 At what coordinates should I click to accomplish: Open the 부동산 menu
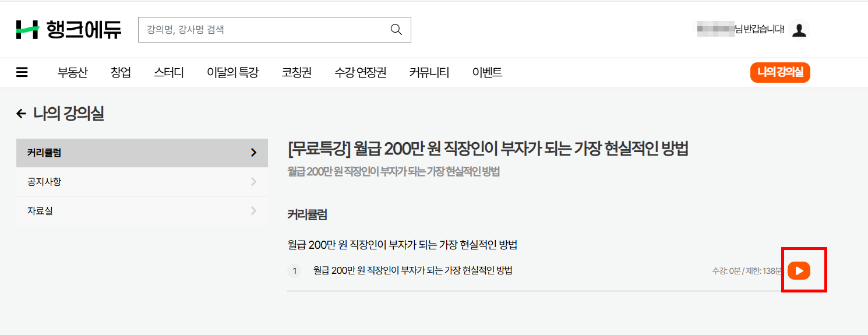(72, 73)
